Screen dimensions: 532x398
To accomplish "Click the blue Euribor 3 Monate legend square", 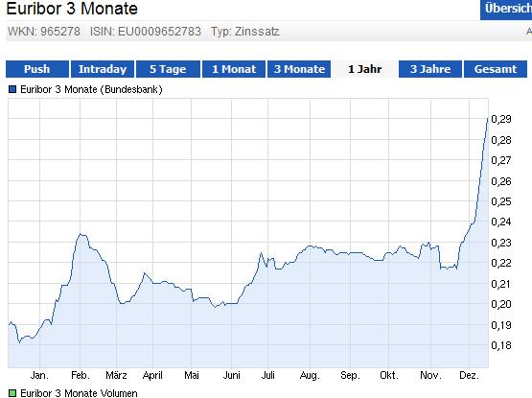I will point(12,89).
